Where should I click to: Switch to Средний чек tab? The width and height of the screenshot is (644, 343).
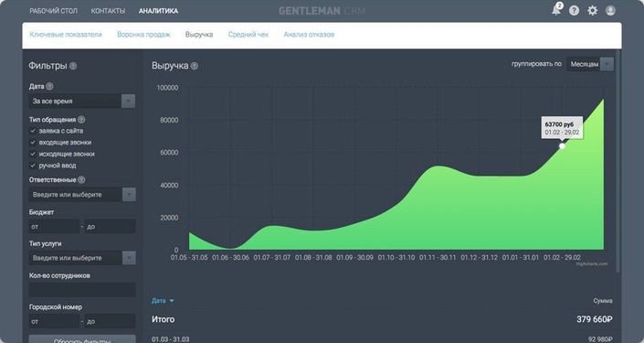(x=248, y=35)
